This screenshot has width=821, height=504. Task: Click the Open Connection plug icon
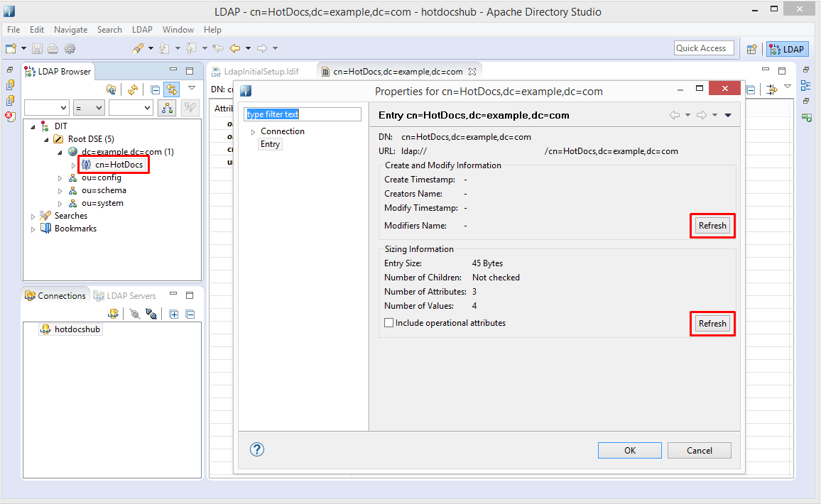134,314
